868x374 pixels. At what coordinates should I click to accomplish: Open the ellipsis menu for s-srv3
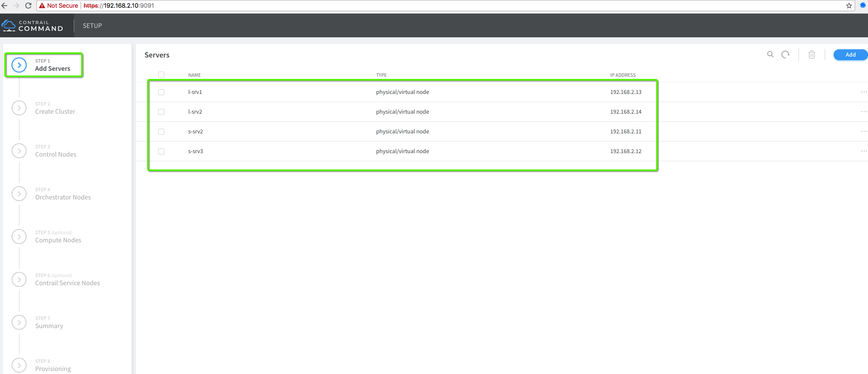tap(864, 151)
